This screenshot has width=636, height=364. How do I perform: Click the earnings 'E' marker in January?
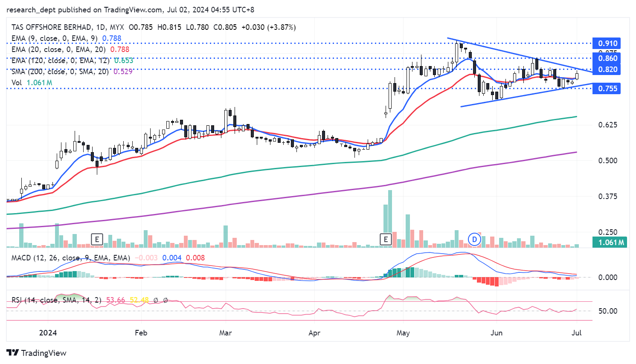97,240
